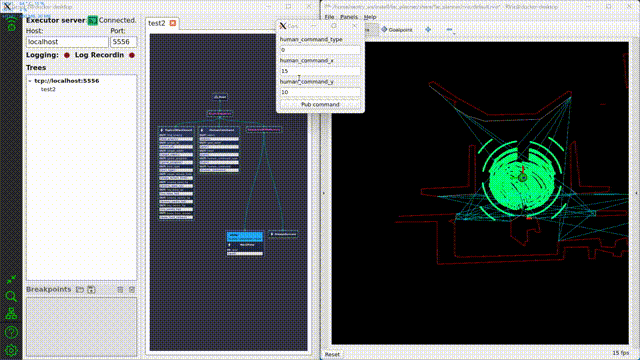The height and width of the screenshot is (360, 640).
Task: Click the Host localhost field
Action: point(67,42)
